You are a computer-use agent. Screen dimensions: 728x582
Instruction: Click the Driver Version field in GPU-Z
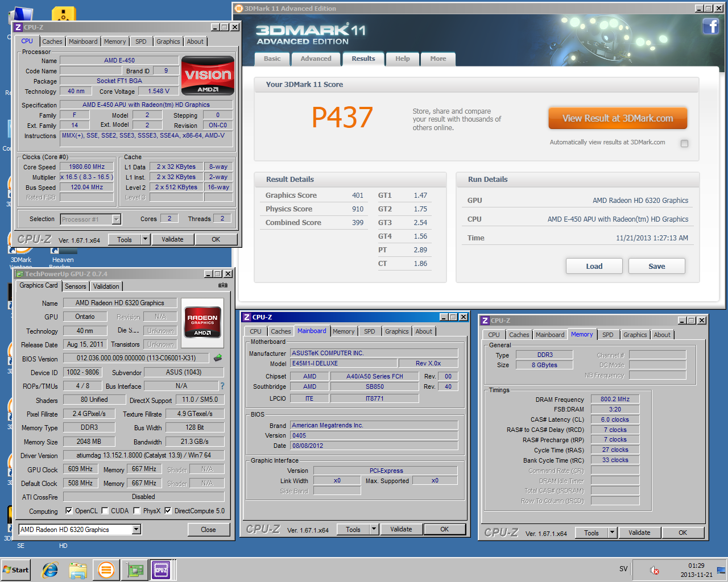point(143,455)
